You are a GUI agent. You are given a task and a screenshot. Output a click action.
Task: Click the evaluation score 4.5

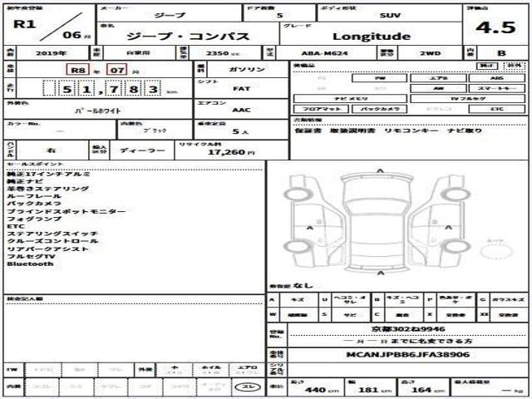coord(495,27)
